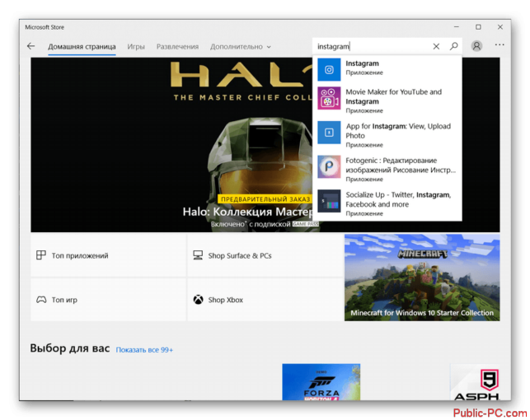The image size is (530, 420).
Task: Click the Xbox logo icon
Action: tap(198, 300)
